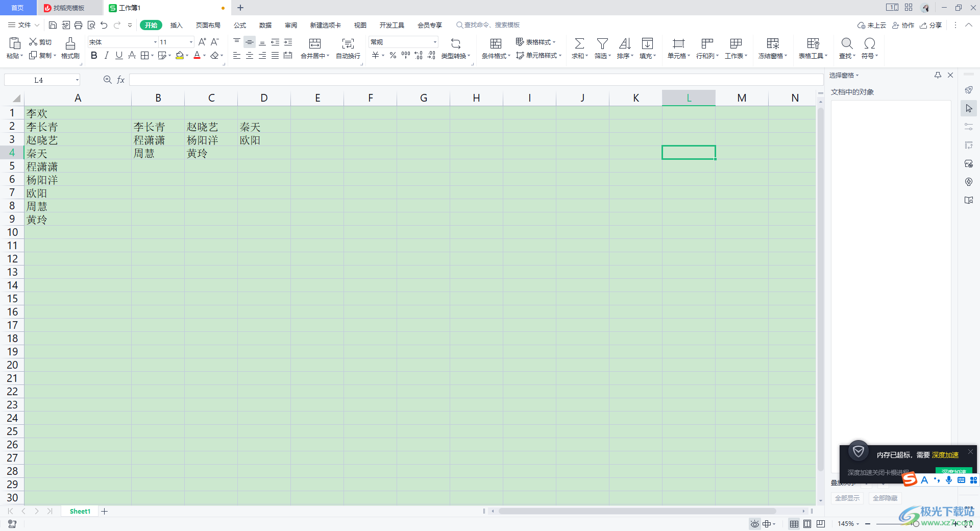980x531 pixels.
Task: Decrease font size with A- icon
Action: (215, 42)
